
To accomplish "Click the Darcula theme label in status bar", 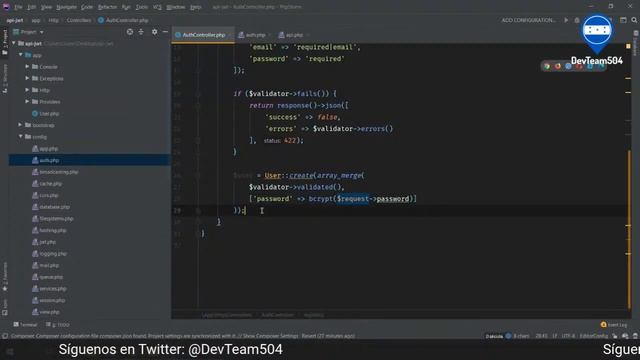I will pos(494,336).
